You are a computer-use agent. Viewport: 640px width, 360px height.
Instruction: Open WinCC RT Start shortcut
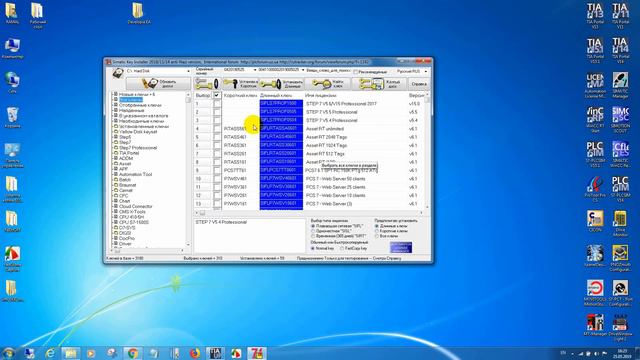[x=595, y=120]
